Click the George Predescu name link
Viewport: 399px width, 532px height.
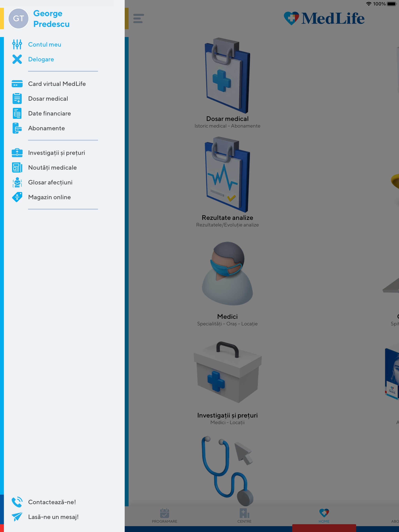(x=51, y=19)
